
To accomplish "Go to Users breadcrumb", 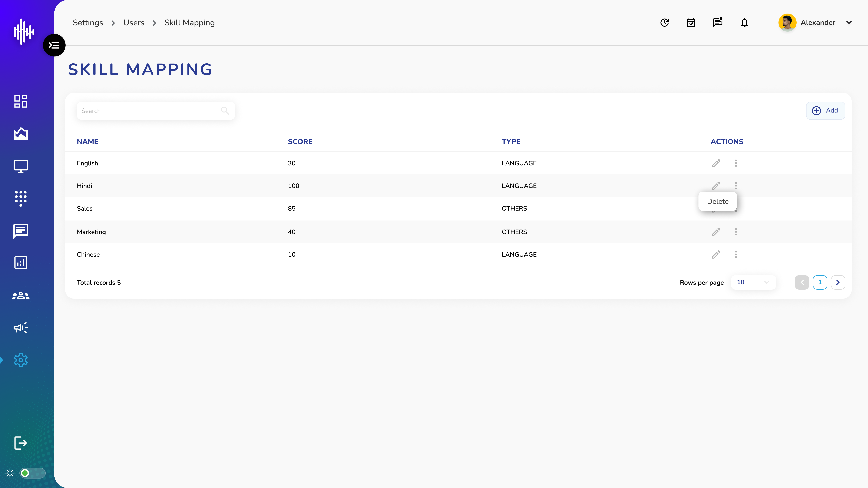I will 134,23.
